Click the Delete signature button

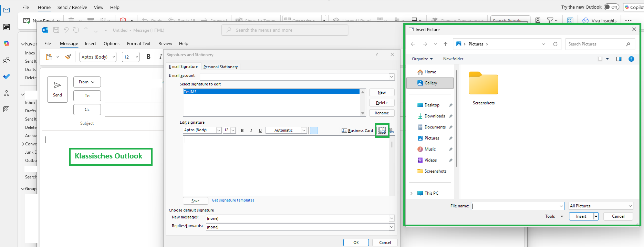tap(382, 103)
